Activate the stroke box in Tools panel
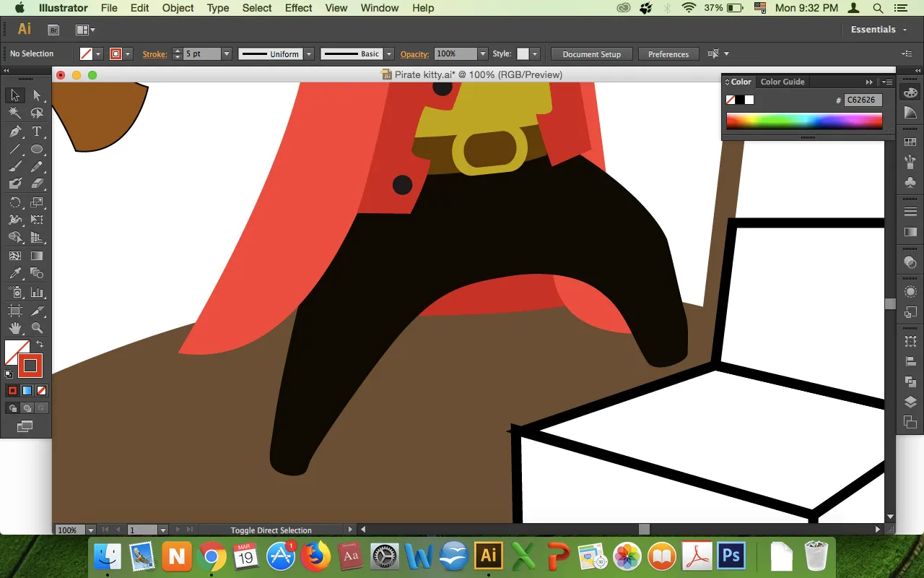Viewport: 924px width, 578px height. tap(30, 366)
